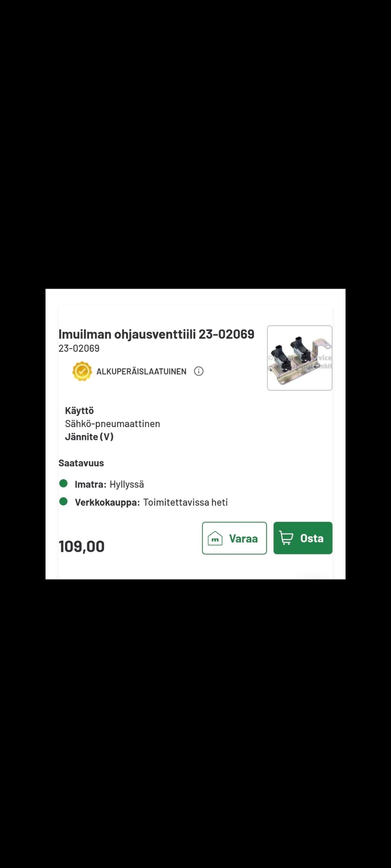Click the store house icon in Varaa
The image size is (391, 868).
click(215, 538)
